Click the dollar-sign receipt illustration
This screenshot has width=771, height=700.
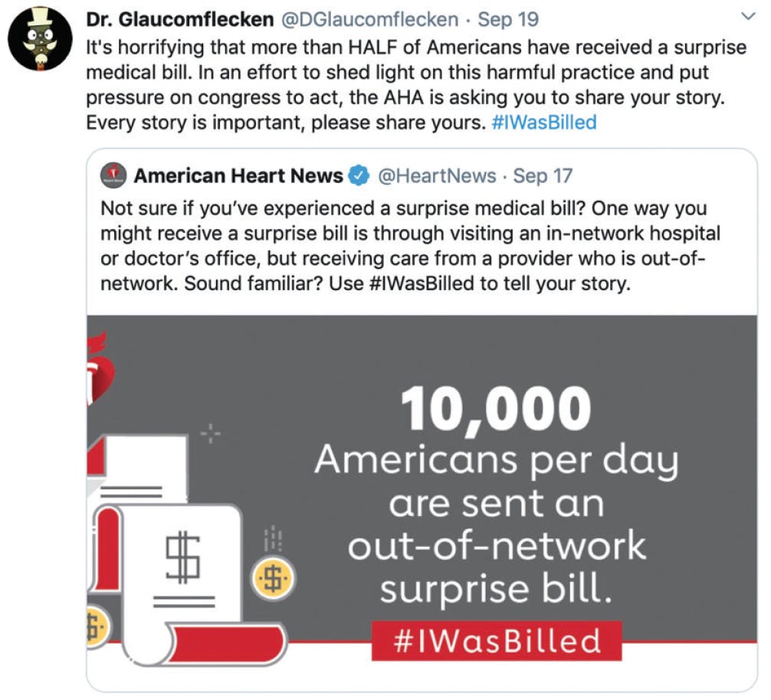[x=182, y=559]
